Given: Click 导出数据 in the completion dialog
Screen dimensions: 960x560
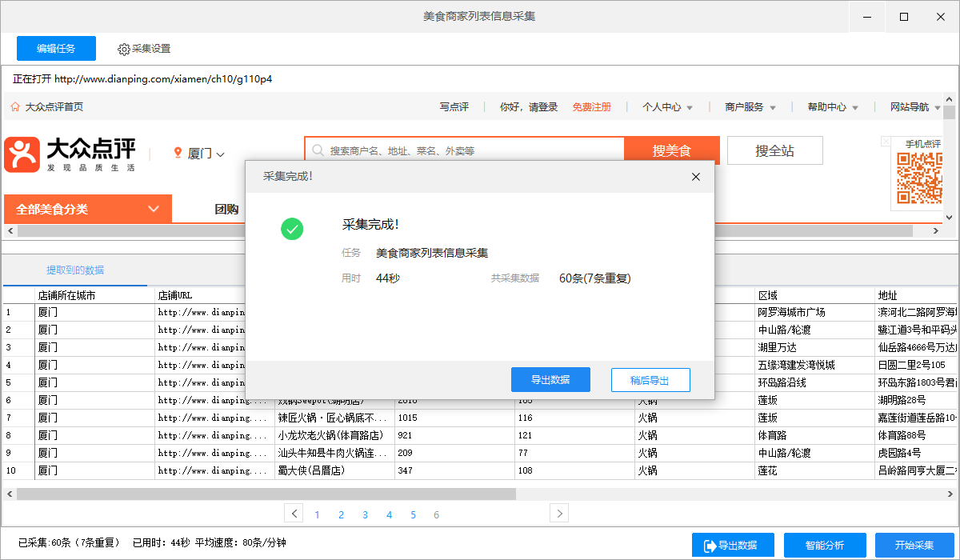Looking at the screenshot, I should (x=550, y=379).
